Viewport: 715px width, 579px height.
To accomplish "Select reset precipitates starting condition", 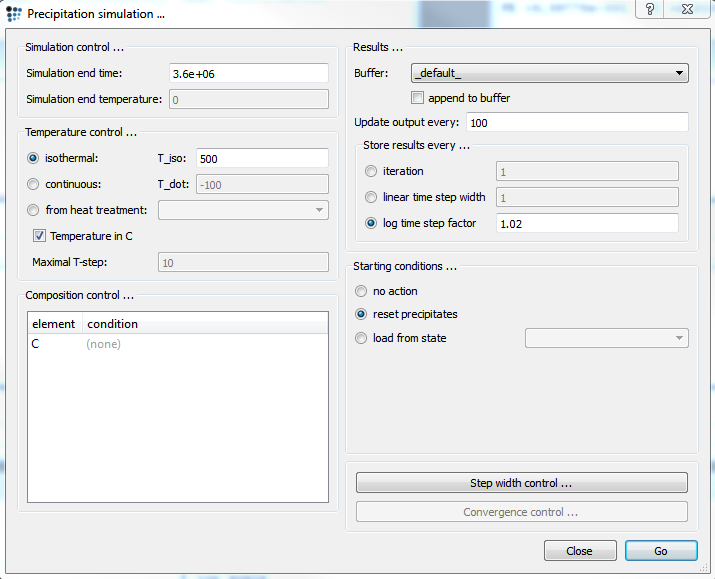I will (362, 314).
